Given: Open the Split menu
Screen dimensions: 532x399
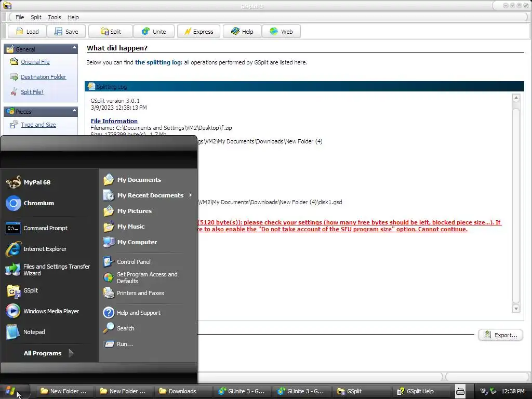Looking at the screenshot, I should tap(36, 17).
